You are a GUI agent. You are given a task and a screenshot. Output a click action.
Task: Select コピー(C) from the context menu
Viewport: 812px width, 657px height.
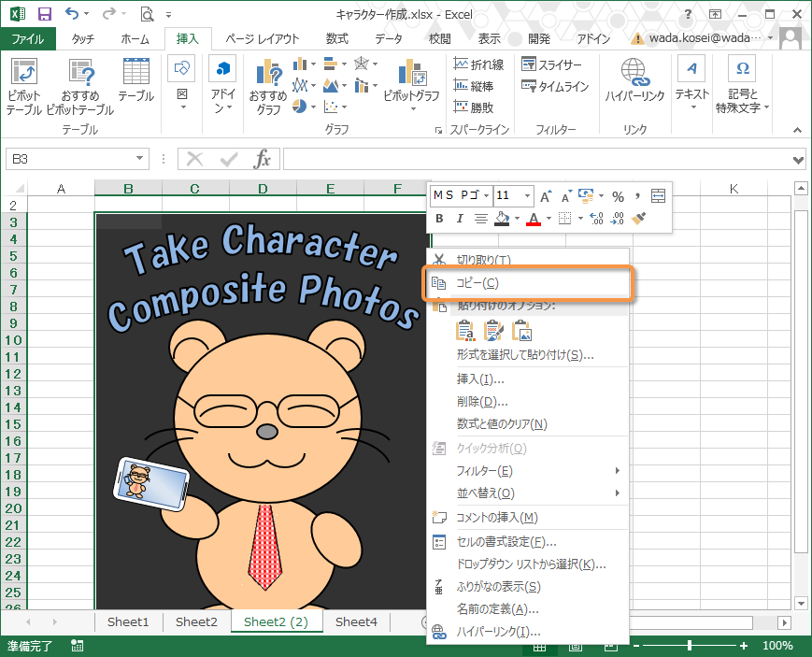tap(477, 283)
